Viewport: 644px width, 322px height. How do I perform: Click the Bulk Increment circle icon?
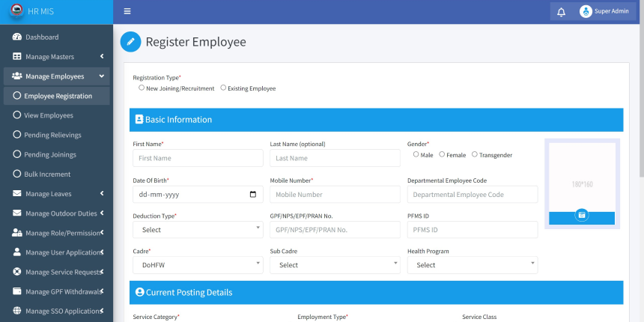click(x=16, y=174)
